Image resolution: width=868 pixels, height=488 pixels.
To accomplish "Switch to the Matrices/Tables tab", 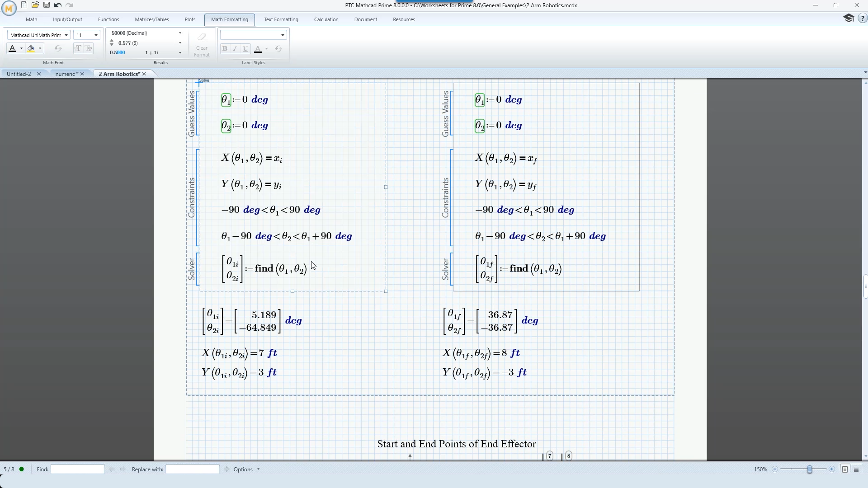I will tap(152, 19).
